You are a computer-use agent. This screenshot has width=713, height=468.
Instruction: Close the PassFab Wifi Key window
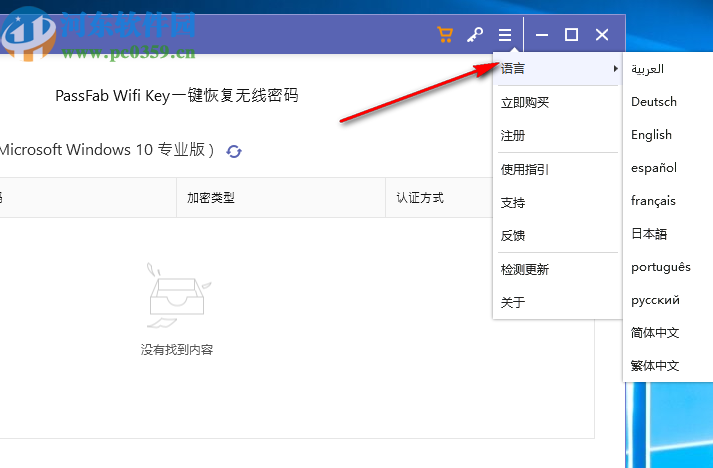click(x=602, y=35)
